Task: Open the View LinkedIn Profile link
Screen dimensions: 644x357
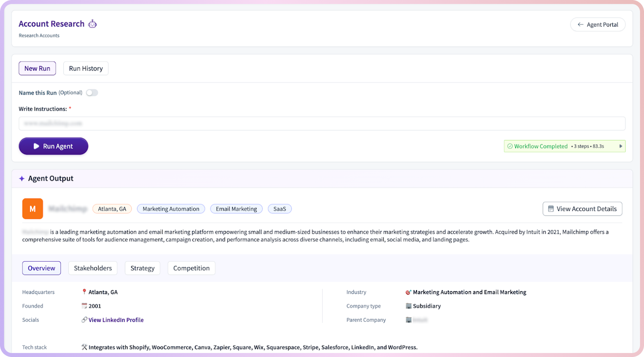Action: pos(116,320)
